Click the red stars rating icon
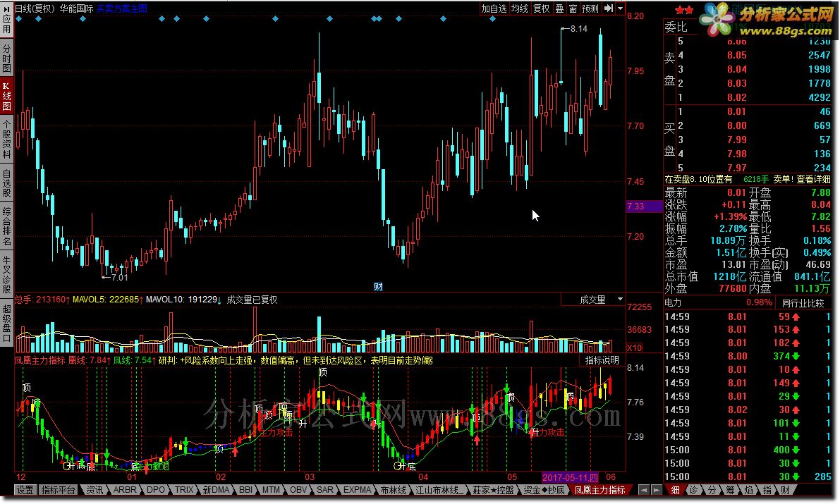This screenshot has width=840, height=504. tap(683, 10)
